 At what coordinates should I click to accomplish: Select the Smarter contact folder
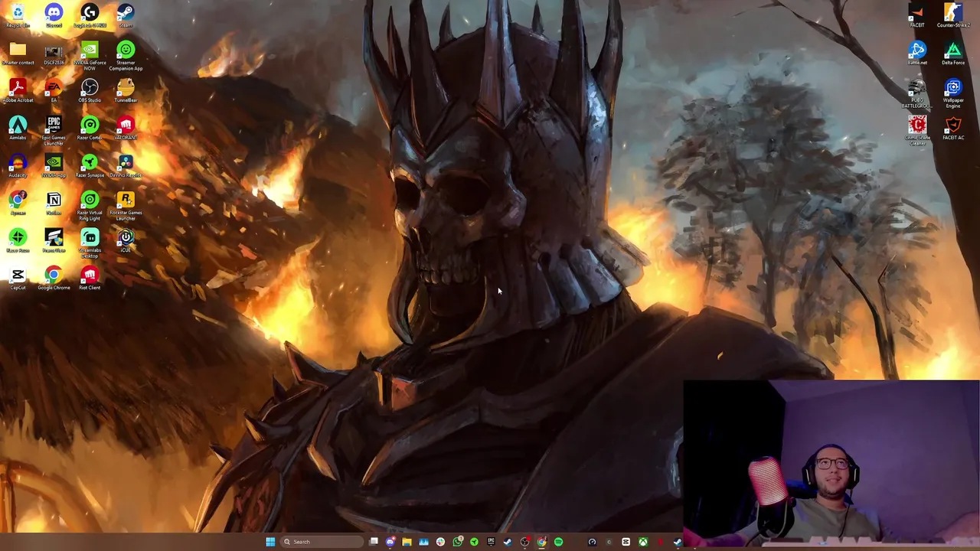[18, 54]
